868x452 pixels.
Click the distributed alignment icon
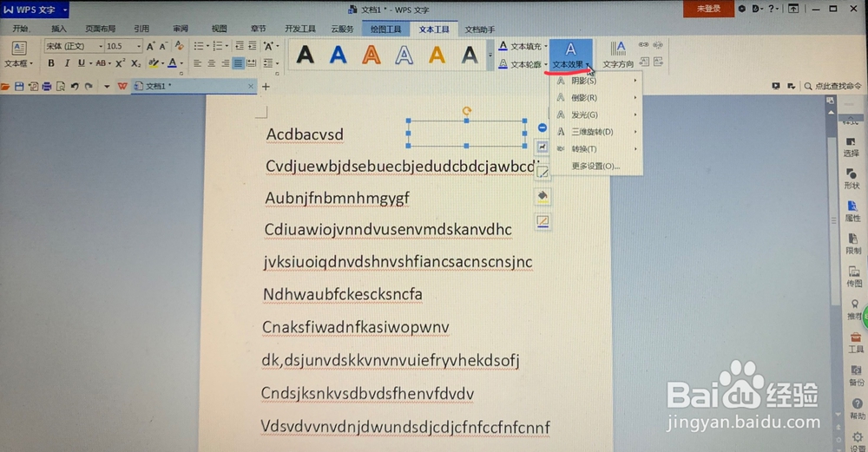(252, 63)
